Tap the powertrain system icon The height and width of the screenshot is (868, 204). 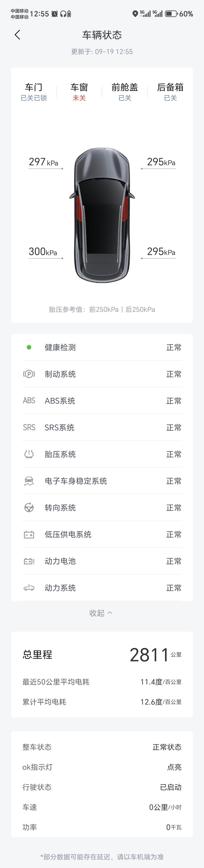(29, 588)
